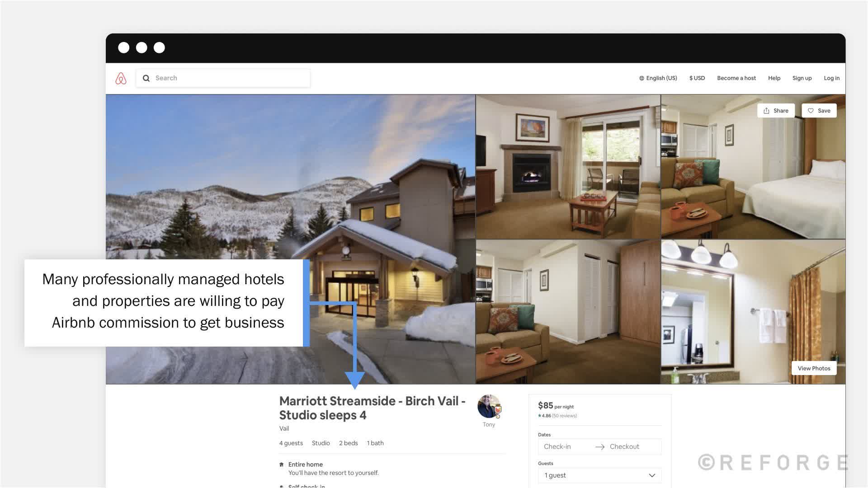Click host Tony's profile avatar

[x=489, y=406]
